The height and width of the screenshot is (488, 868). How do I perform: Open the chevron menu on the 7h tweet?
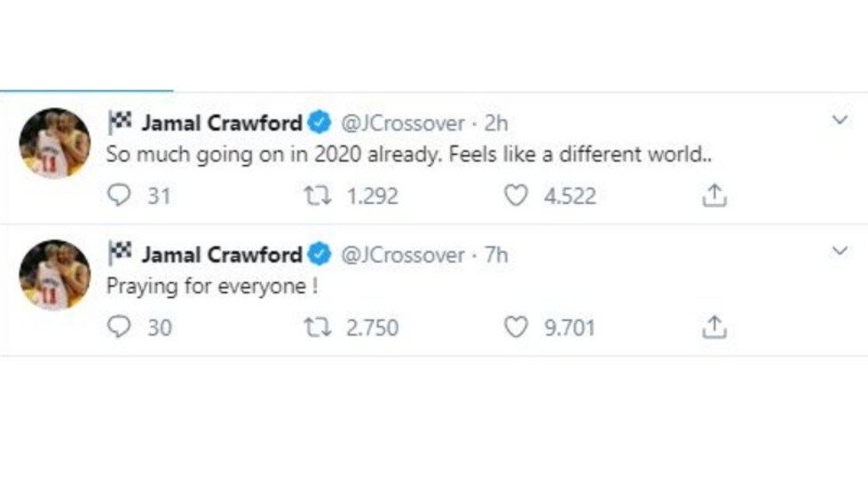click(x=840, y=251)
